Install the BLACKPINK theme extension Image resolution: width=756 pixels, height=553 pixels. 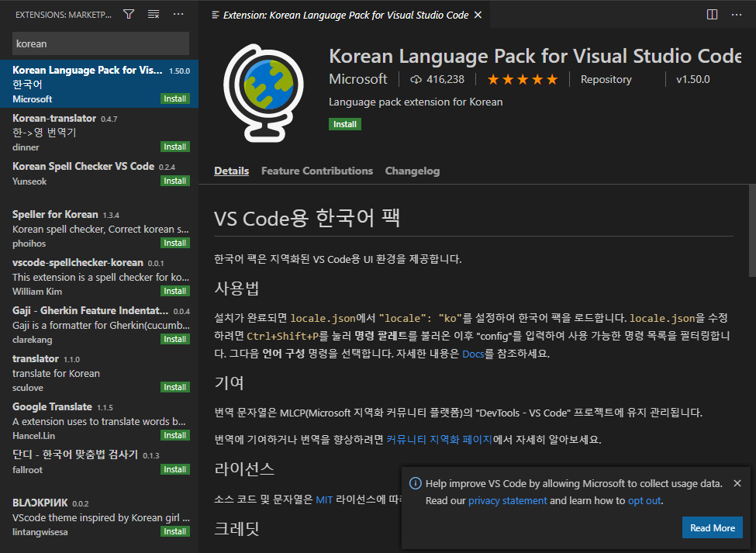pyautogui.click(x=175, y=531)
